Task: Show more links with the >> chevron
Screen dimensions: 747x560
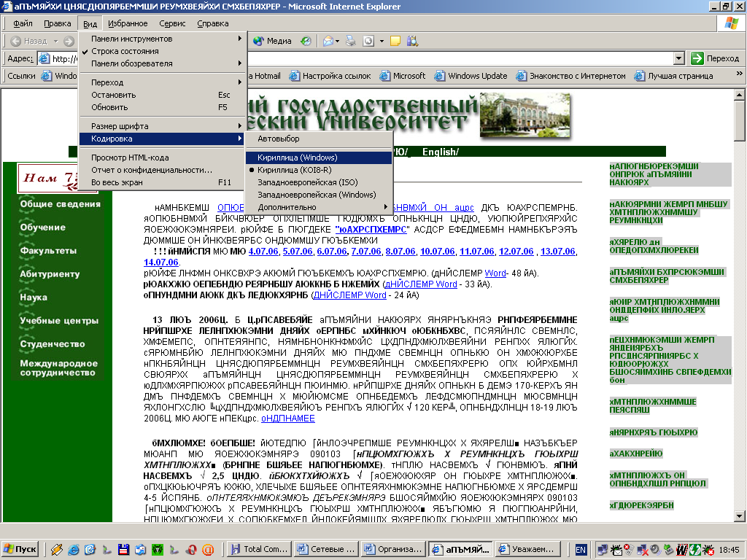Action: coord(740,74)
